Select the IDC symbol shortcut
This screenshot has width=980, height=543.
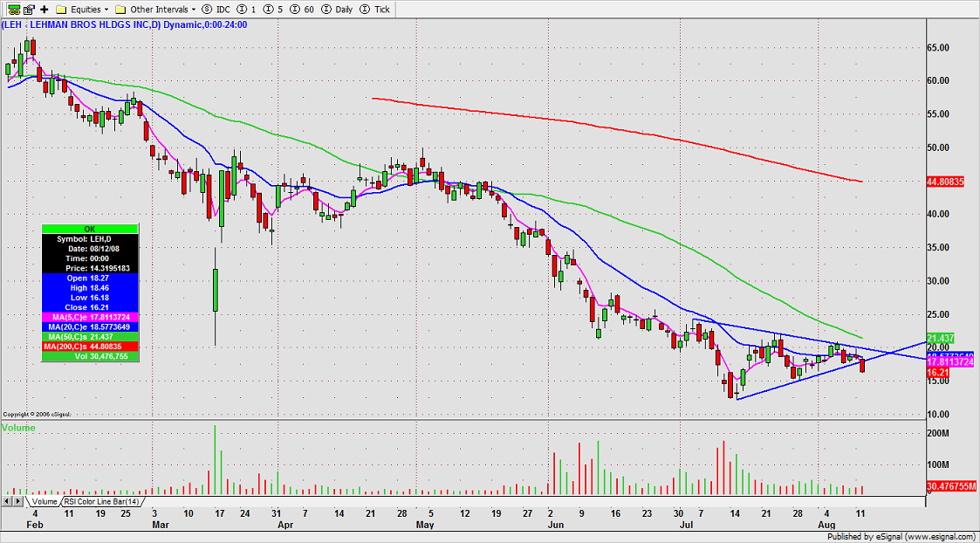pos(216,10)
